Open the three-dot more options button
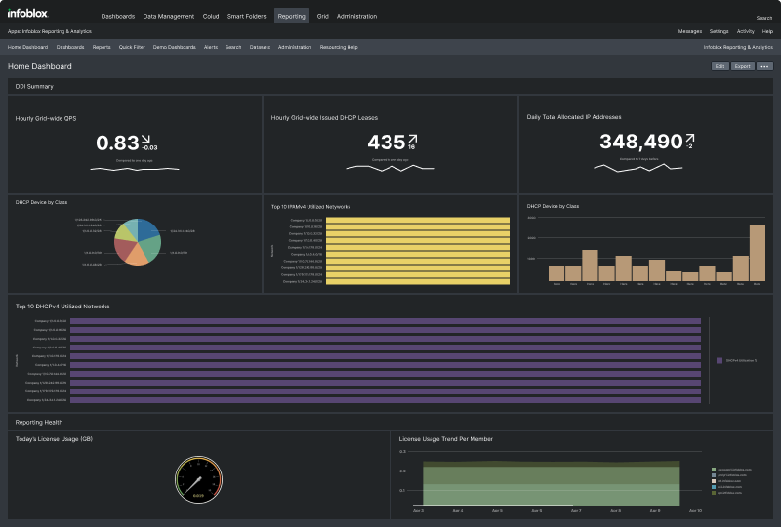The width and height of the screenshot is (781, 532). 764,66
